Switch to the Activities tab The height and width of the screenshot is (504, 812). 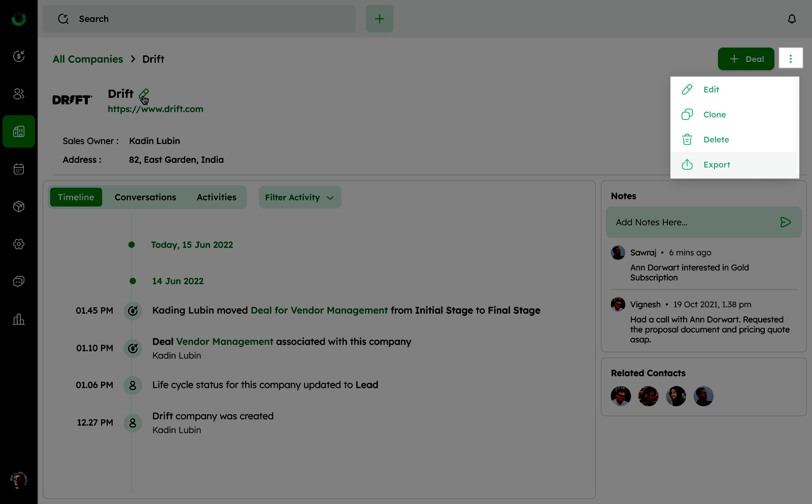pyautogui.click(x=217, y=197)
